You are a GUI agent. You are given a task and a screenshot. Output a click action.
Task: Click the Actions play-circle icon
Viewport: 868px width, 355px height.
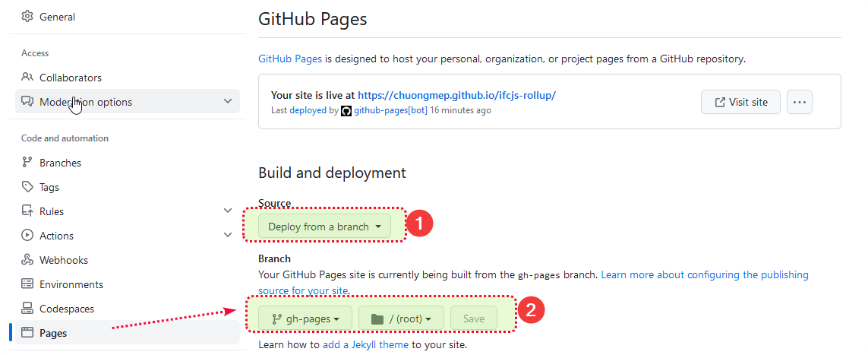27,236
